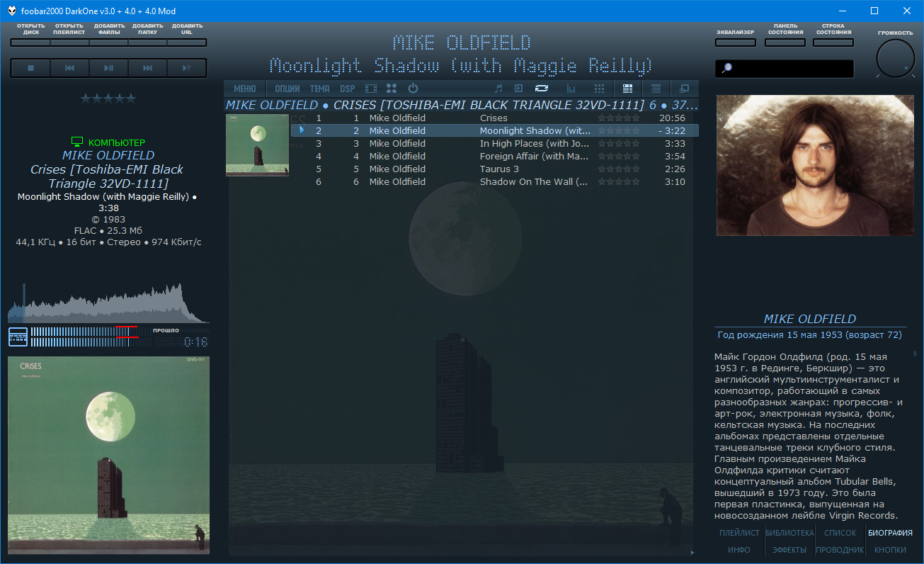Image resolution: width=924 pixels, height=564 pixels.
Task: Adjust the Громкость volume knob
Action: 895,58
